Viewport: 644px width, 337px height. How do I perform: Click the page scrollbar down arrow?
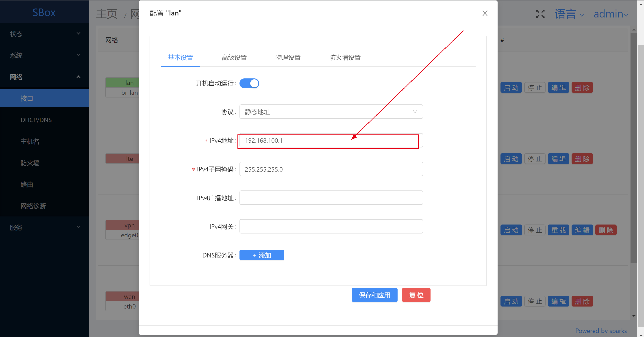click(x=641, y=335)
